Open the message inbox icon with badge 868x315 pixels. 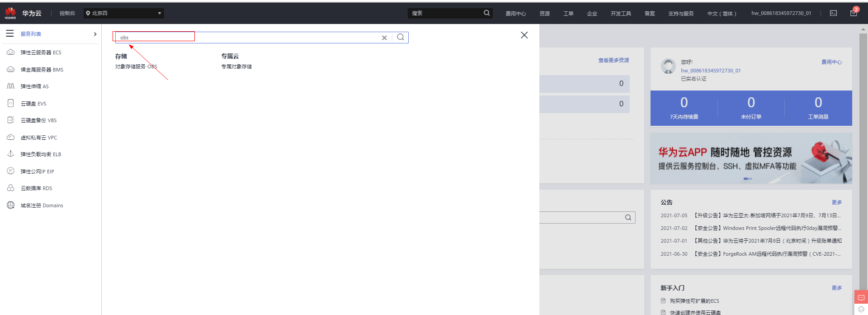pos(854,12)
